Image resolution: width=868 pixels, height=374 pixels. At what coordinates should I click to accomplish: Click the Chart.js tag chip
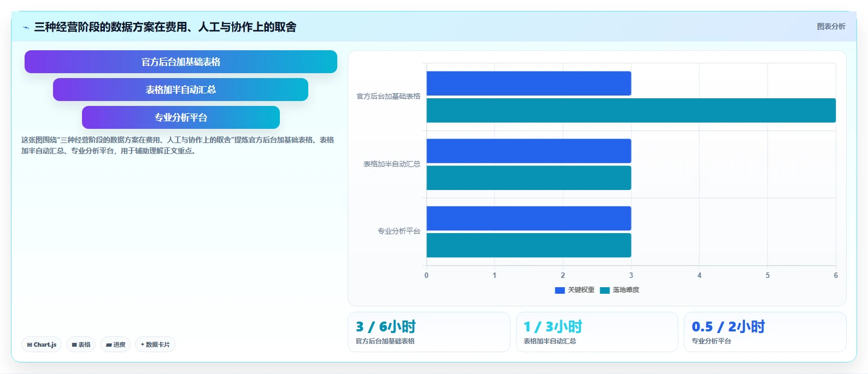[42, 345]
